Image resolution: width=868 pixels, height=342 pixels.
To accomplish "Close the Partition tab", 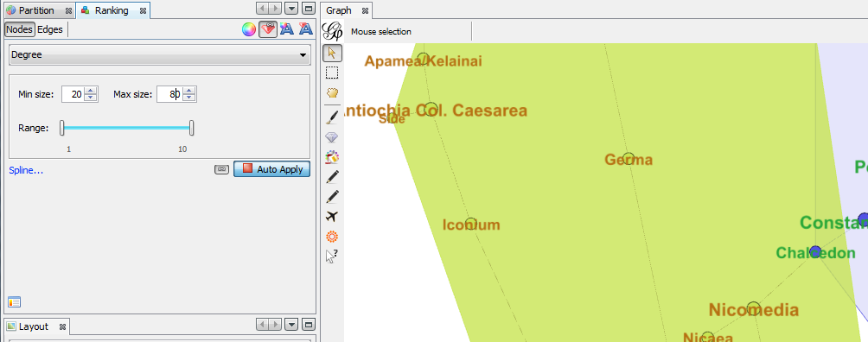I will pos(68,10).
